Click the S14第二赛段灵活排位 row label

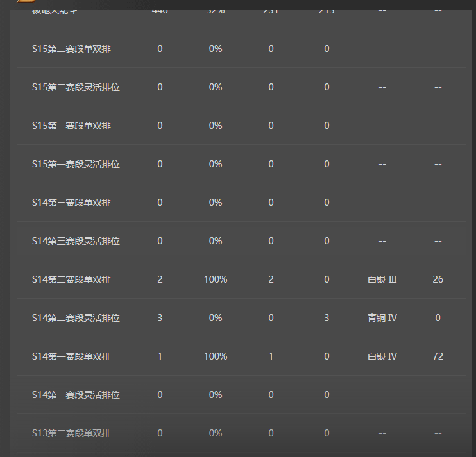(x=76, y=318)
